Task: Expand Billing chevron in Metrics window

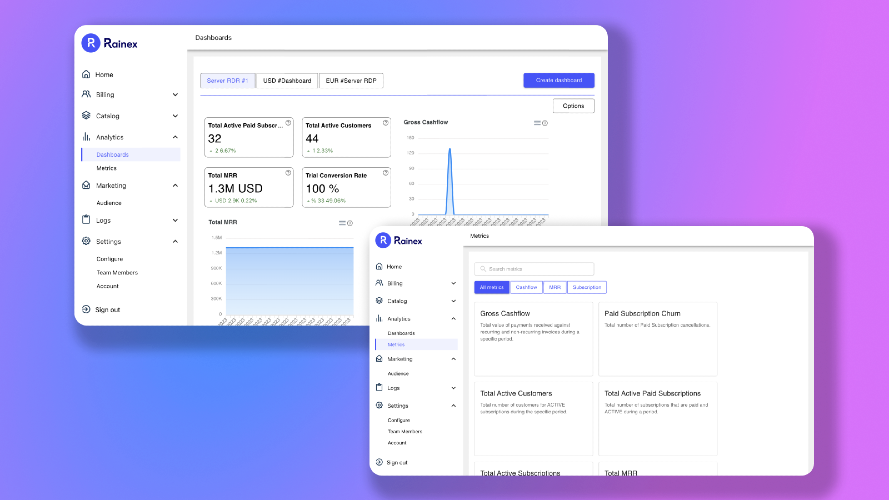Action: pos(454,283)
